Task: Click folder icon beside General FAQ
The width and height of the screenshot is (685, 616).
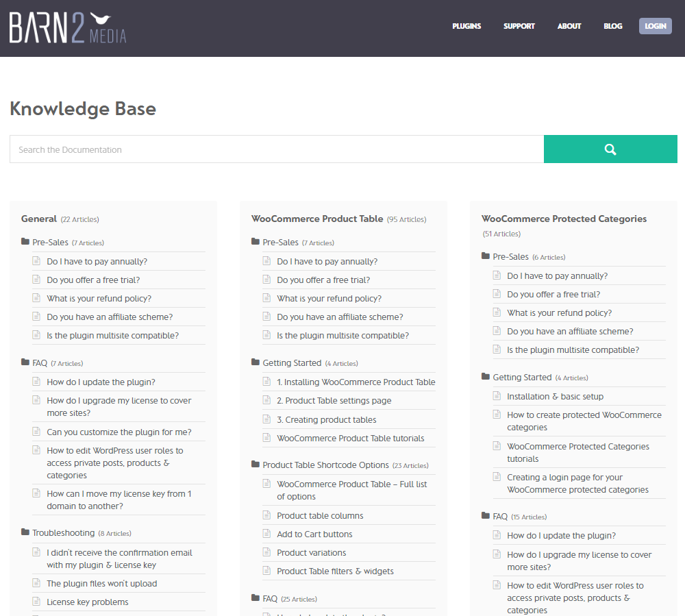Action: 25,362
